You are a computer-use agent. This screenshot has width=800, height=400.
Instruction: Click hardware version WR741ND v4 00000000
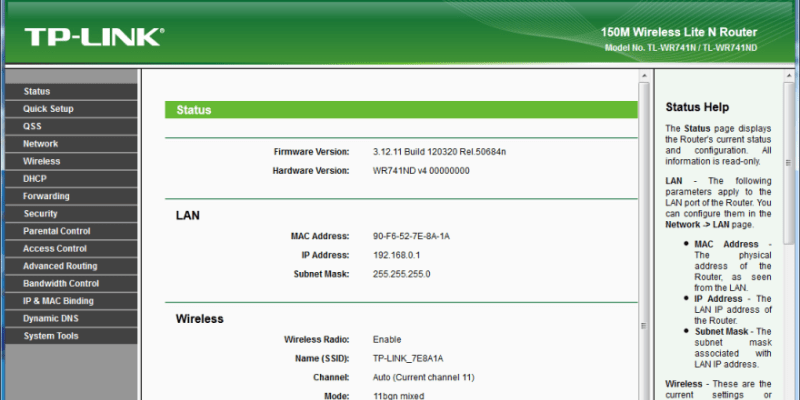click(421, 170)
